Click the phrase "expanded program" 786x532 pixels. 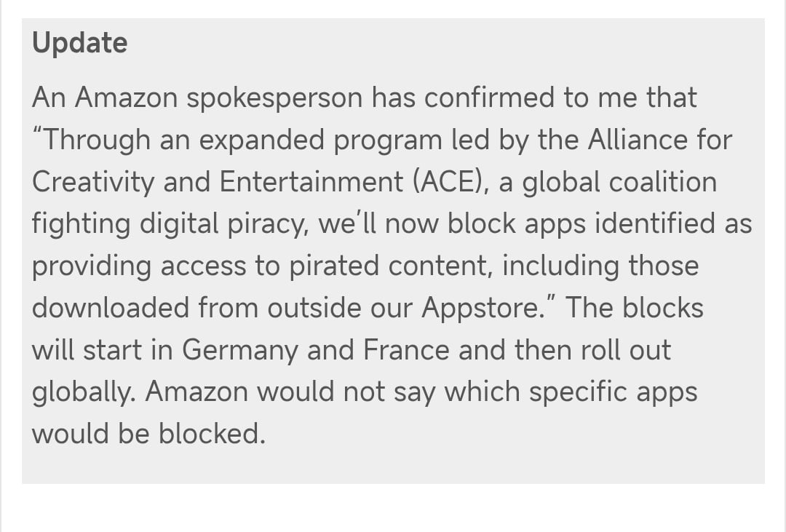tap(321, 140)
